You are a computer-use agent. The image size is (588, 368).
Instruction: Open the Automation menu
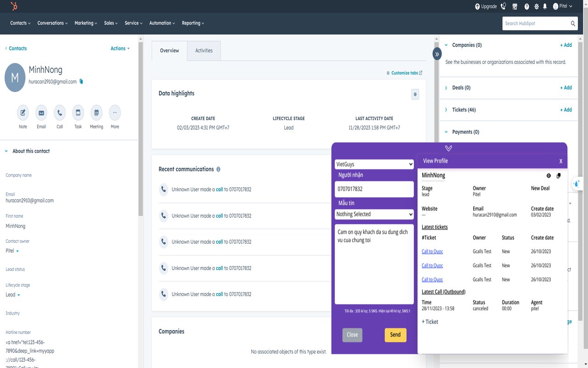click(162, 23)
